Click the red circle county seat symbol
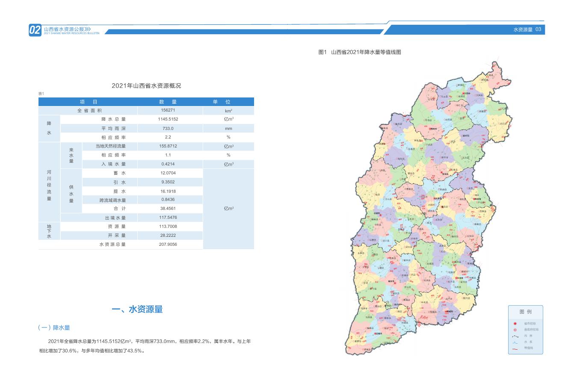This screenshot has width=574, height=392. [515, 330]
